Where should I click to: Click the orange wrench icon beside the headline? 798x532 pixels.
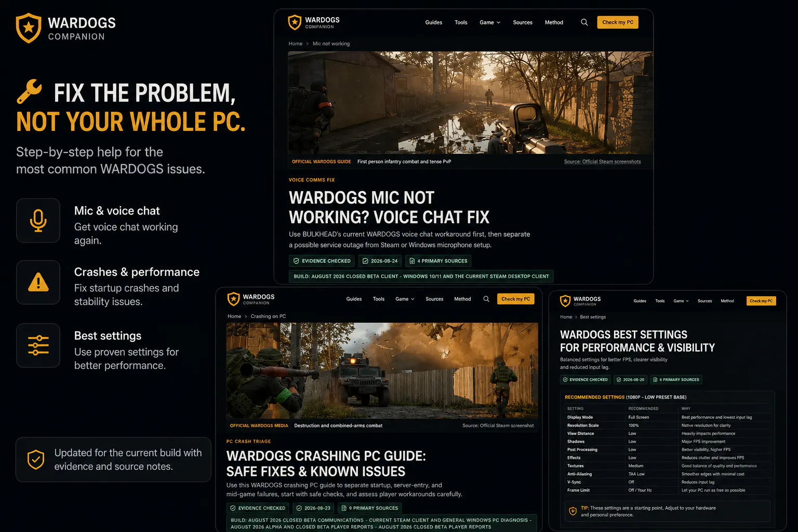click(x=29, y=91)
